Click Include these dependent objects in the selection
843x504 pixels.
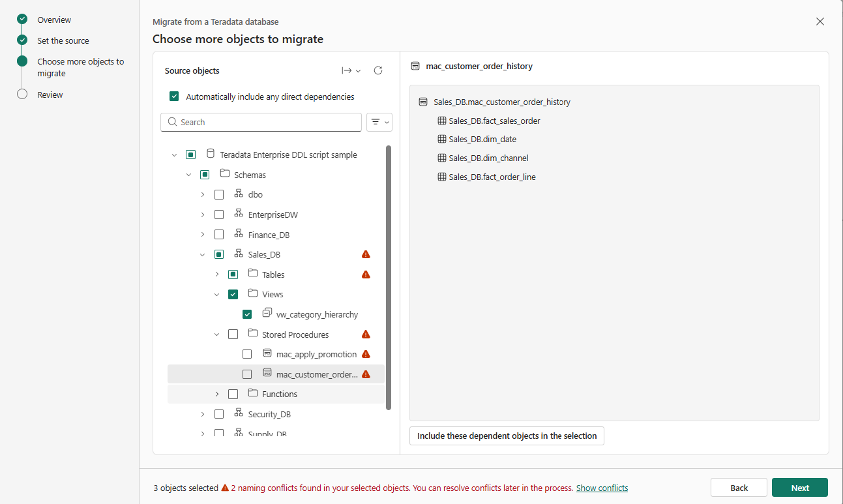[x=507, y=436]
